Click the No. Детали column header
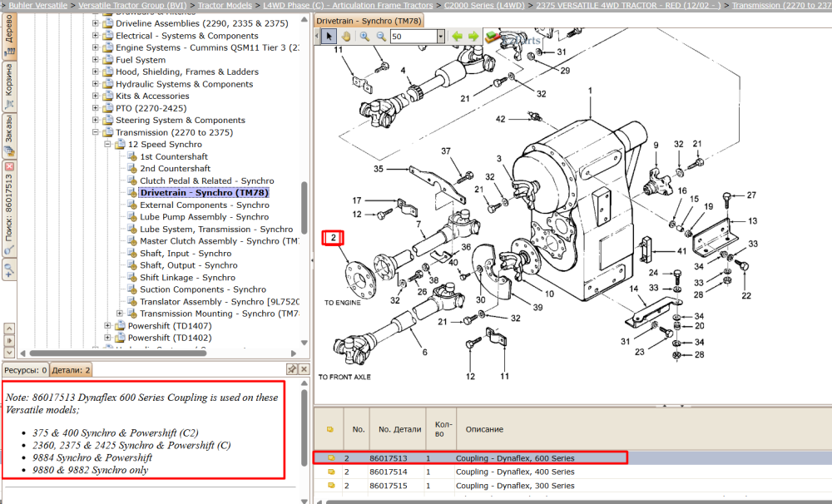This screenshot has width=832, height=504. (x=399, y=429)
